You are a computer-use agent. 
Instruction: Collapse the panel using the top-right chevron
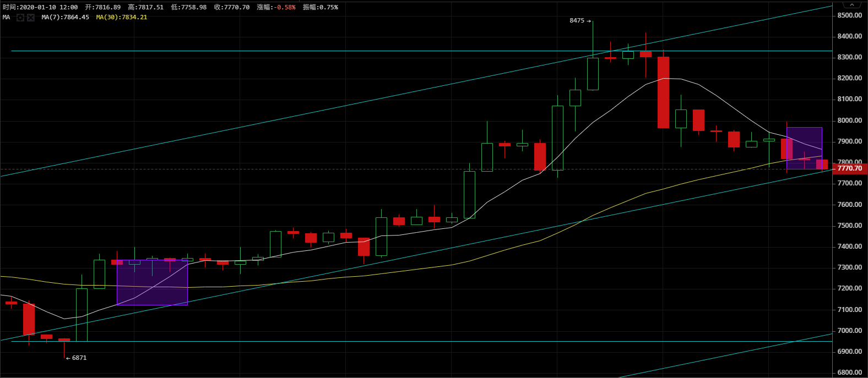click(x=853, y=4)
